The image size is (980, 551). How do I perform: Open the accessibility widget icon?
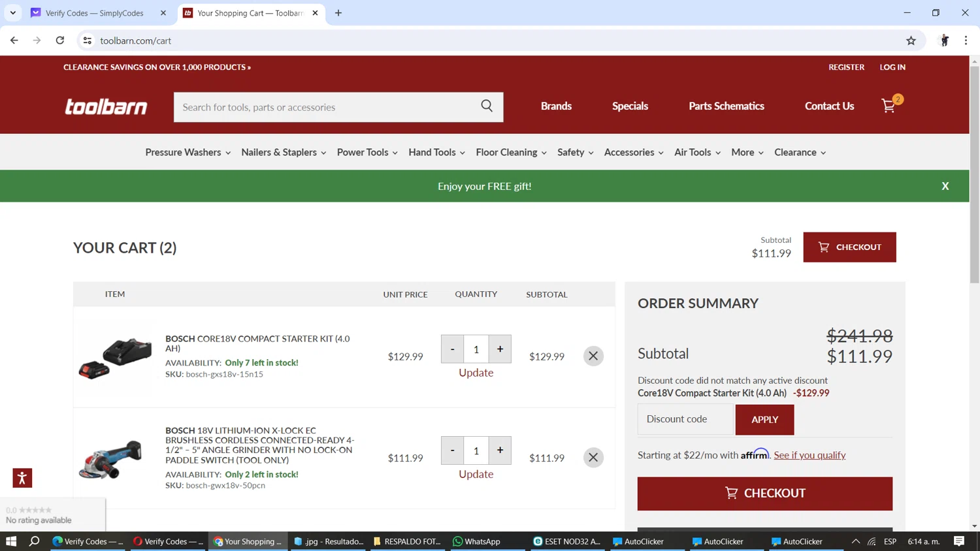(x=22, y=478)
